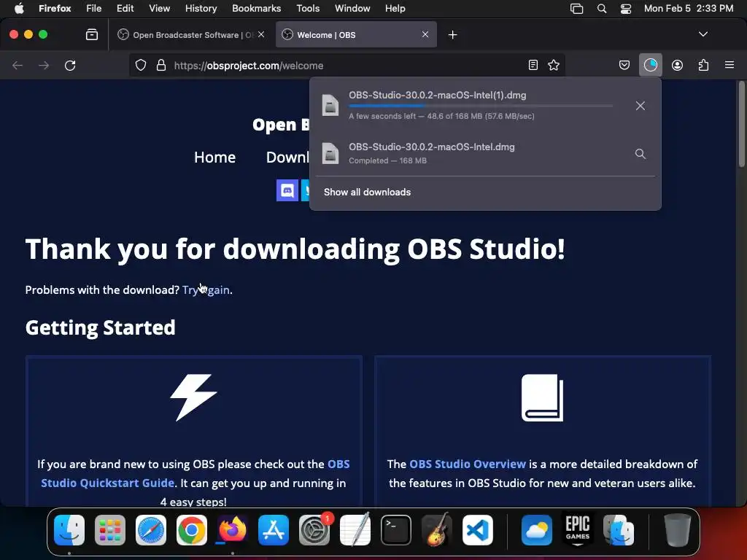The image size is (747, 560).
Task: Click the page vertical scrollbar
Action: pos(741,125)
